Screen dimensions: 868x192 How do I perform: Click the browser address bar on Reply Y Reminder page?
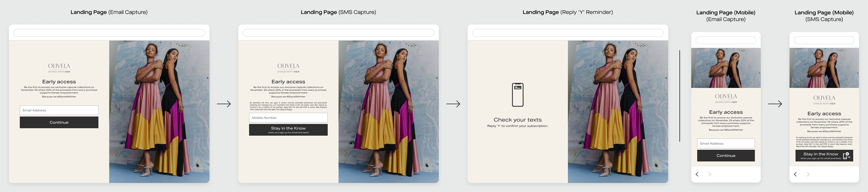coord(568,33)
